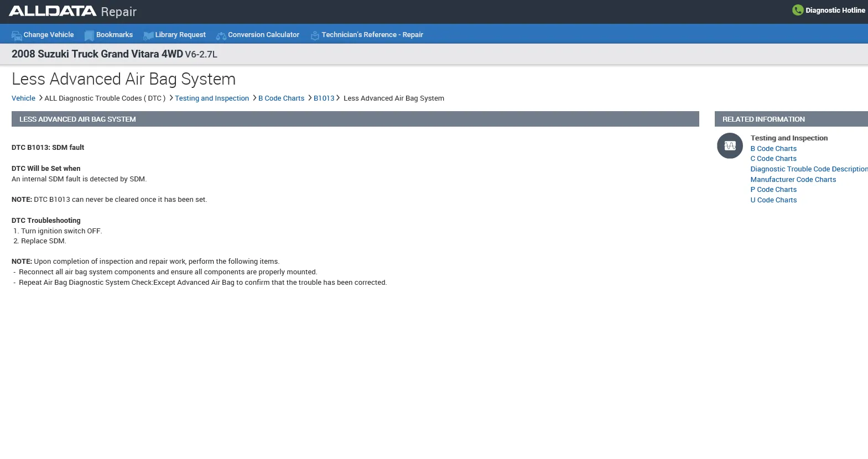The width and height of the screenshot is (868, 459).
Task: Click the Change Vehicle car icon
Action: coord(17,36)
